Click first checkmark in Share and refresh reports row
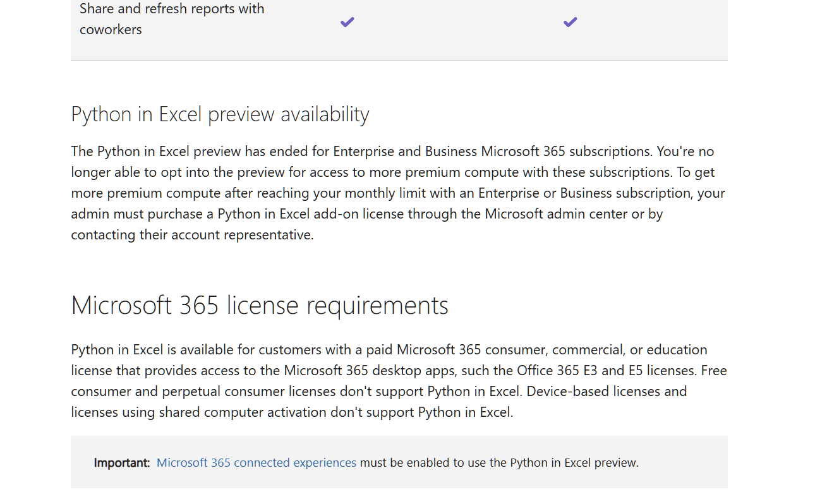 347,22
